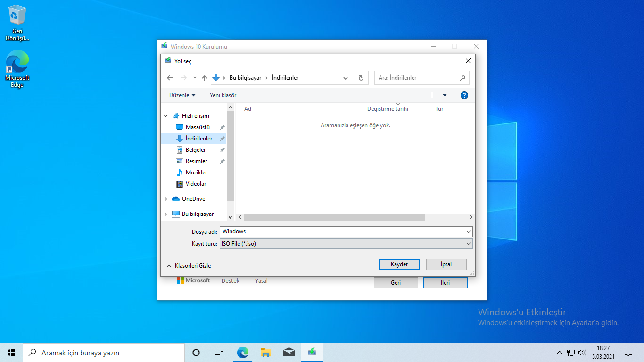Click the İptal button
Image resolution: width=644 pixels, height=362 pixels.
click(x=446, y=264)
